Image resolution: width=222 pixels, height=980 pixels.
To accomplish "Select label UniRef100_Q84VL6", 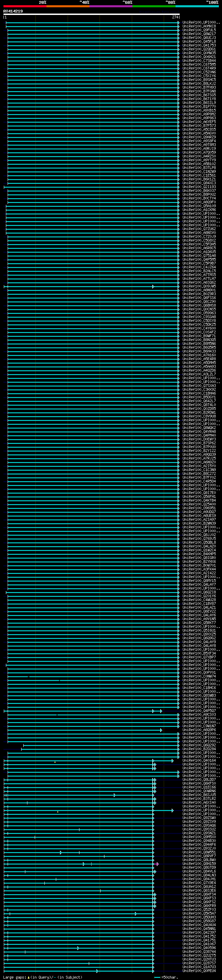I will 199,871.
